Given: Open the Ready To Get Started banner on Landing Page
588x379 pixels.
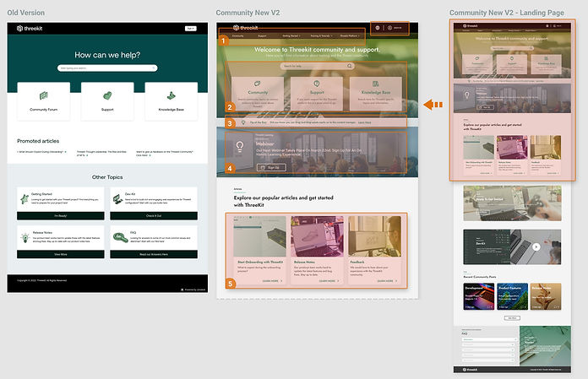Looking at the screenshot, I should (x=512, y=203).
